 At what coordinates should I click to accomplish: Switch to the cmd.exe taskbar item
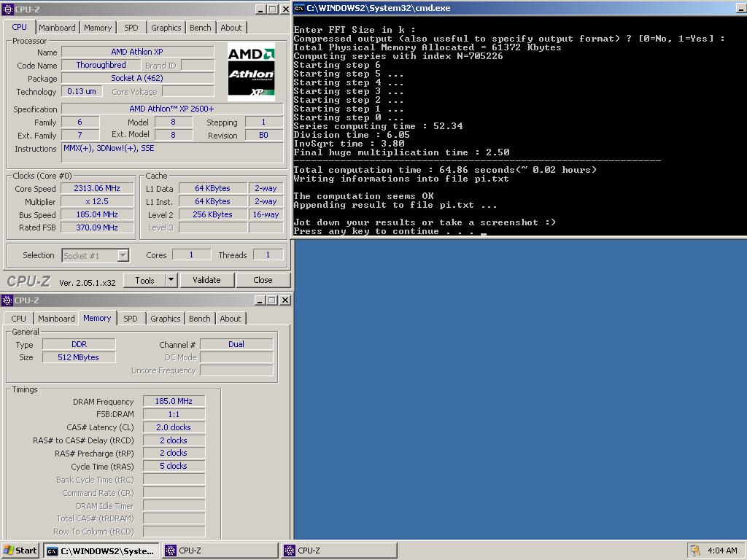tap(101, 551)
